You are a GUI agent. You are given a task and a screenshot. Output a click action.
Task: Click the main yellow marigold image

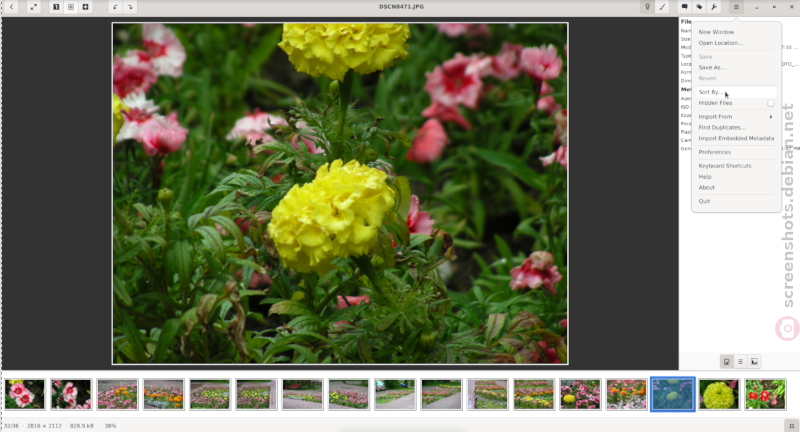pyautogui.click(x=340, y=193)
